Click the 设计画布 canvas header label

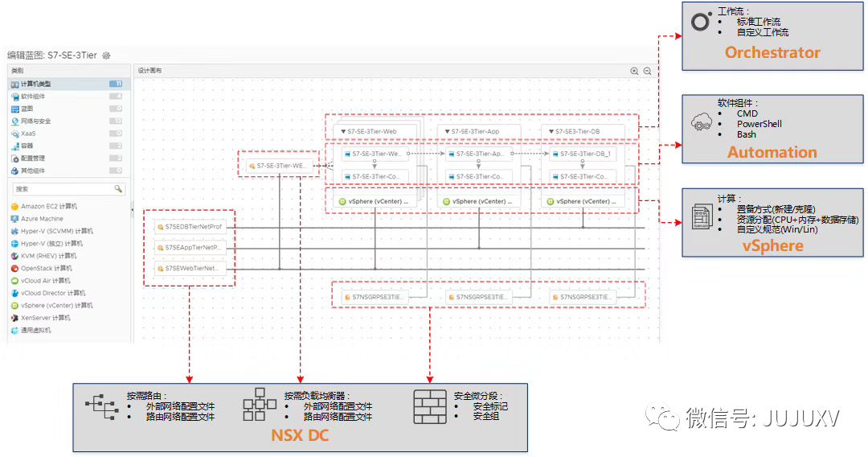pos(150,71)
